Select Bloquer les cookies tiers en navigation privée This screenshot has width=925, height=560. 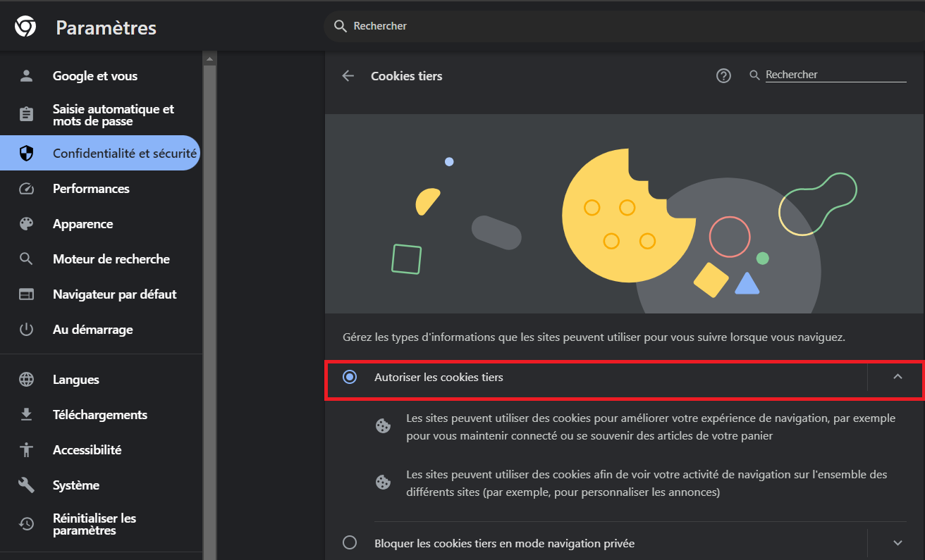(349, 543)
